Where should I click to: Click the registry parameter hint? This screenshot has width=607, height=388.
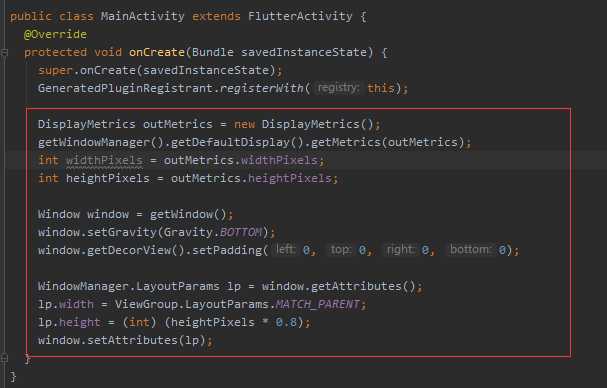(x=338, y=88)
